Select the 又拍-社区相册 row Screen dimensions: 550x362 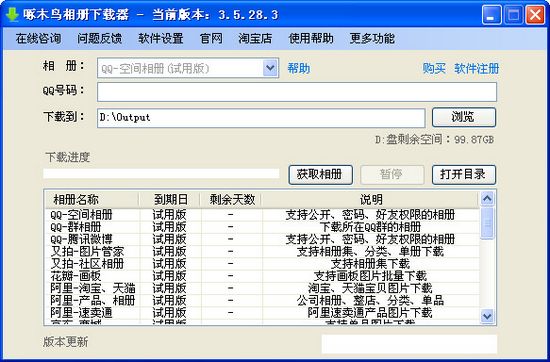pos(262,263)
